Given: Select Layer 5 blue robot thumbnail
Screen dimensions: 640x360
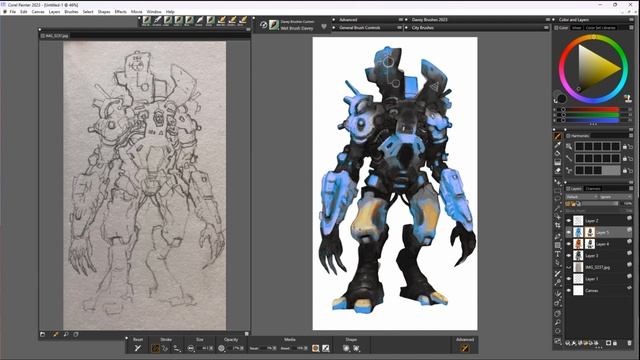Looking at the screenshot, I should 578,232.
